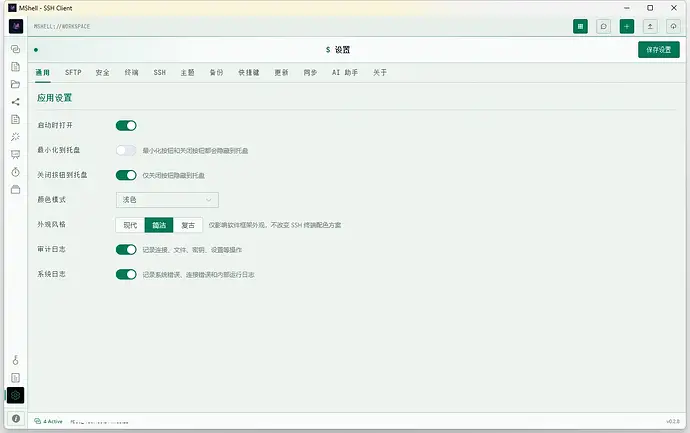Select the stopwatch timer sidebar icon

[15, 172]
